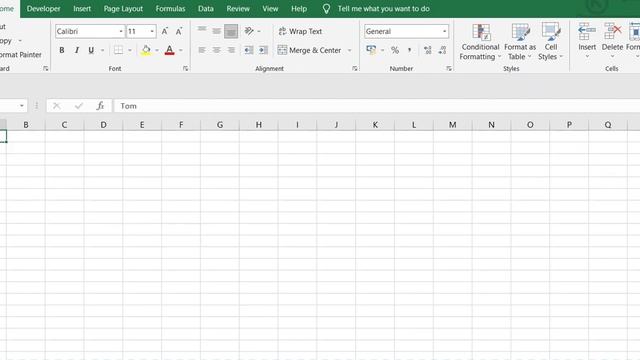Open Cell Styles gallery

click(550, 42)
